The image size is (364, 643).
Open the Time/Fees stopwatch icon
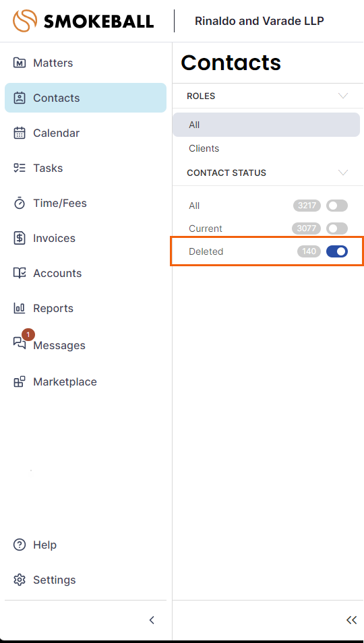coord(20,204)
